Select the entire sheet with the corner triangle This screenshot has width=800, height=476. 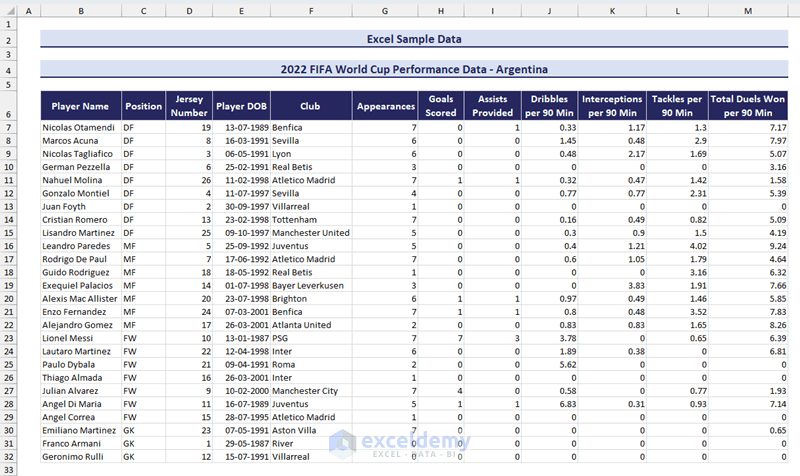pos(11,11)
